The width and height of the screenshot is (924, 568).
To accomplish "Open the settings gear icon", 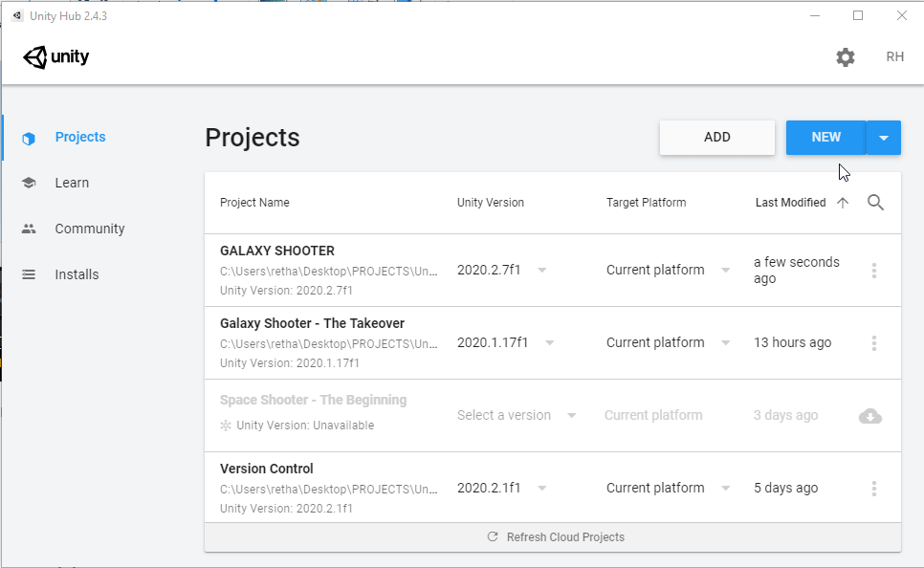I will (x=846, y=57).
